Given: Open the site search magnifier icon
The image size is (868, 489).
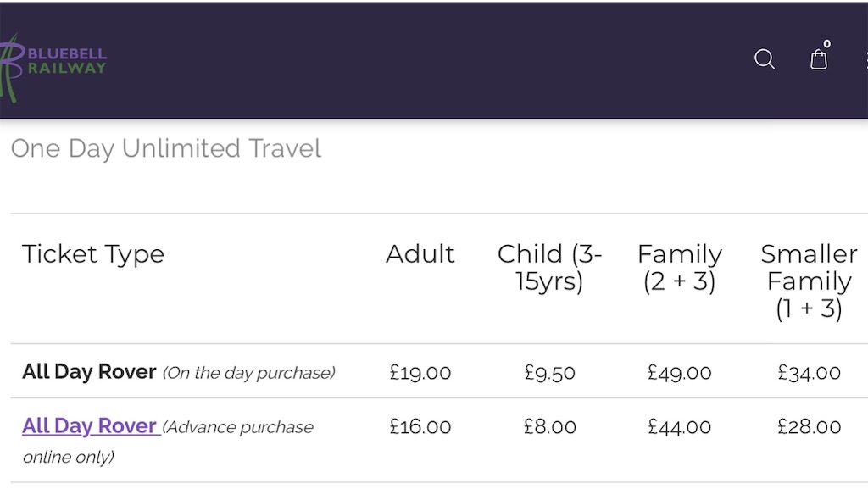Looking at the screenshot, I should (765, 59).
